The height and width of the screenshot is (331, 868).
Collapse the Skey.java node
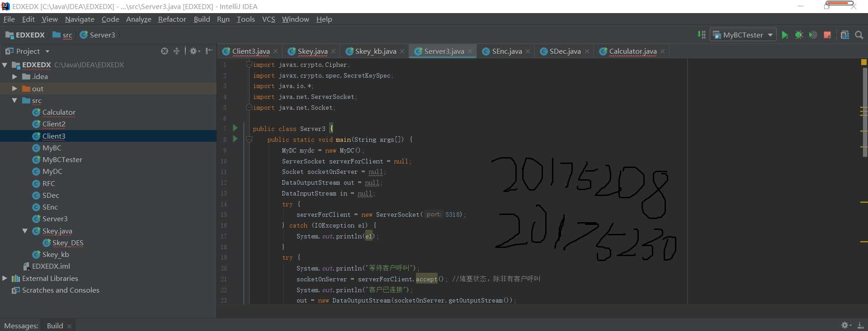(x=25, y=231)
